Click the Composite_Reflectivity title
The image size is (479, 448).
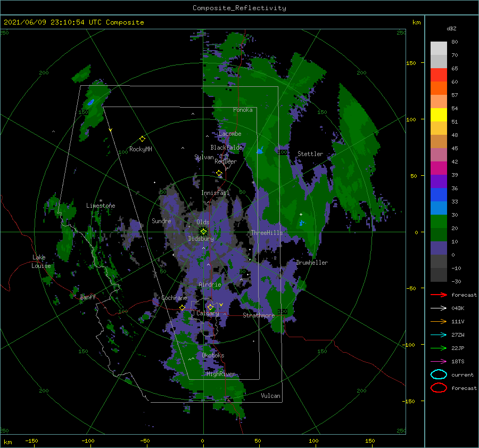tap(240, 8)
